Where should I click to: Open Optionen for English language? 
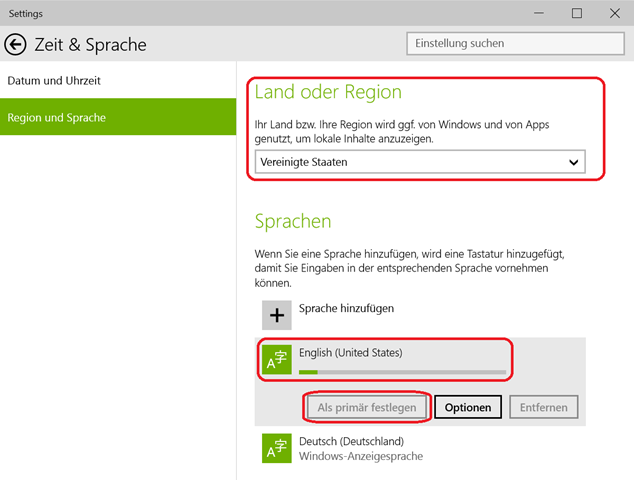[x=468, y=407]
